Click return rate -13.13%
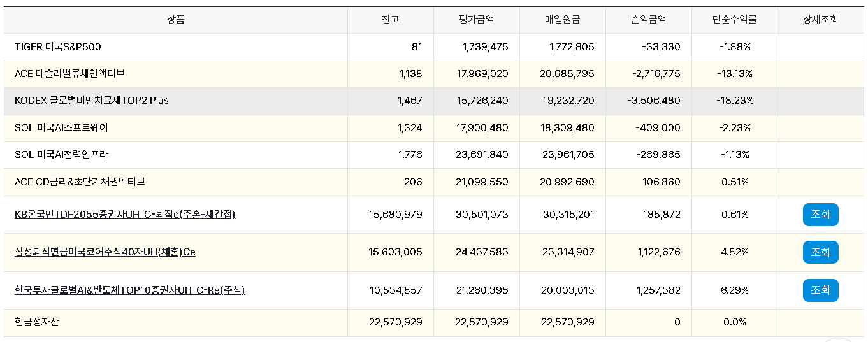 (x=735, y=74)
